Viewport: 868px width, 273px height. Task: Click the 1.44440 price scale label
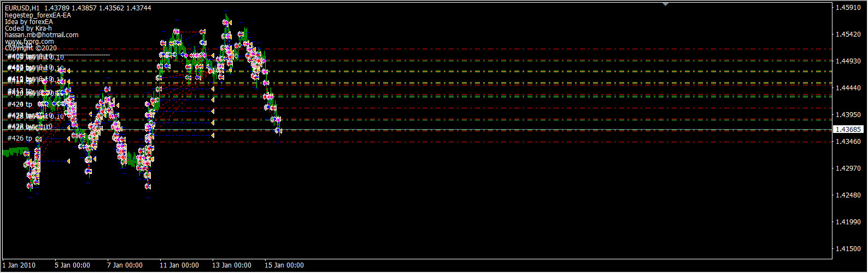pos(848,88)
